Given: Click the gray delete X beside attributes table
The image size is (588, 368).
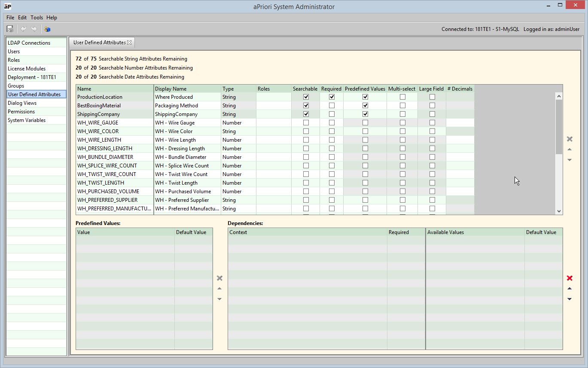Looking at the screenshot, I should (x=570, y=139).
